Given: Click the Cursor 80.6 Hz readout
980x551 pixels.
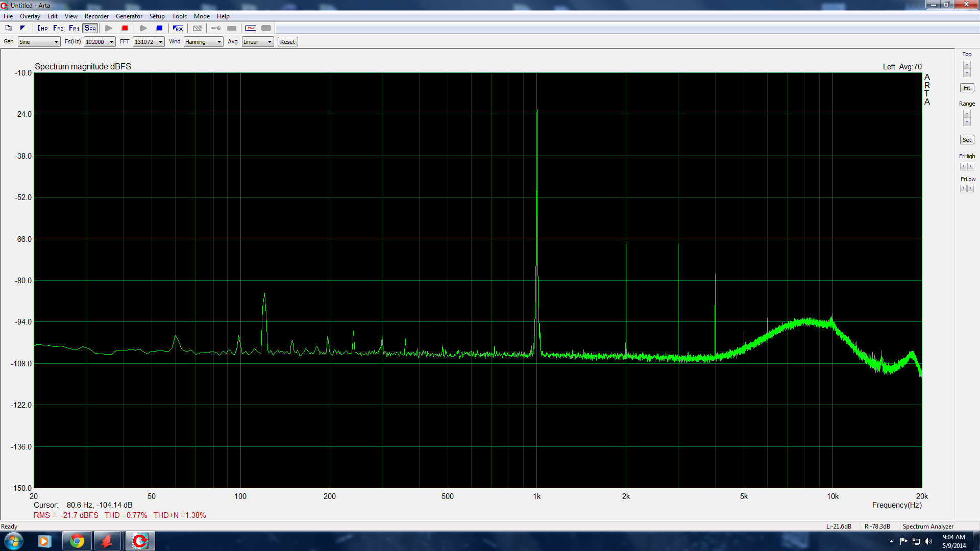Looking at the screenshot, I should [83, 505].
